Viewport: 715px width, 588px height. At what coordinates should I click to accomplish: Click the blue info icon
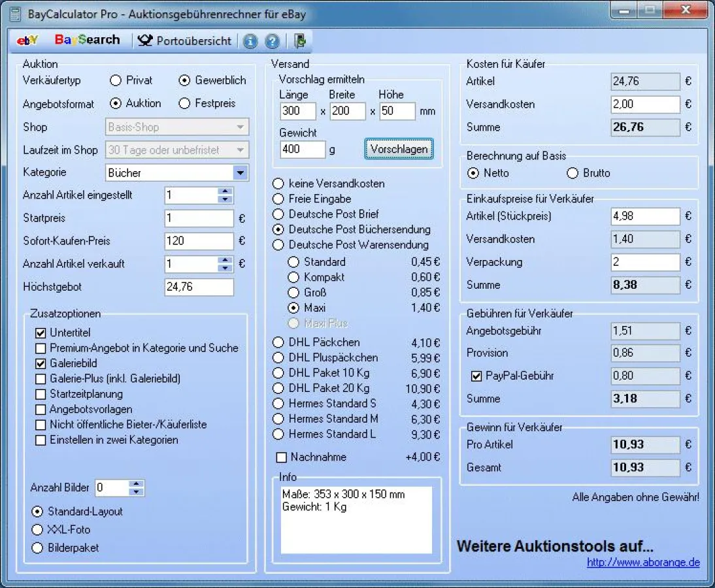pyautogui.click(x=250, y=41)
